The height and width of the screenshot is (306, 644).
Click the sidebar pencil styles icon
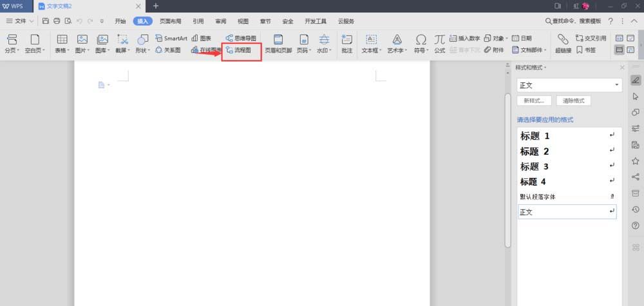pos(636,80)
